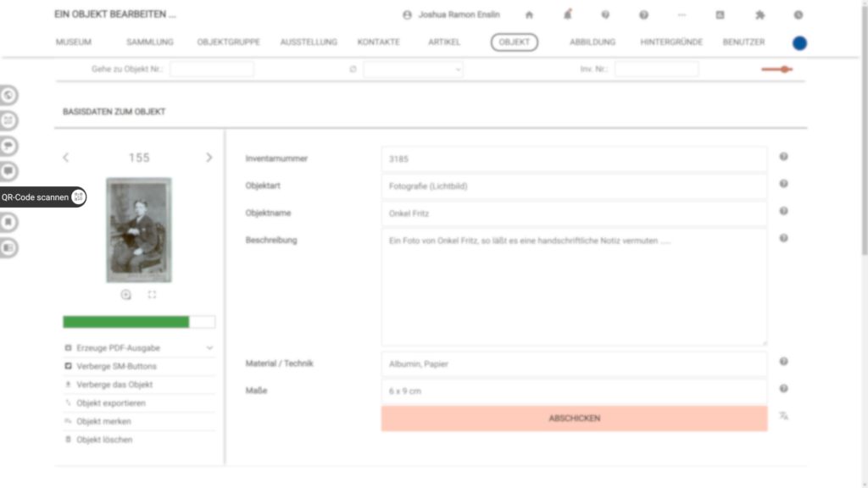Click the QR-Code scannen button
The image size is (868, 488).
(x=42, y=197)
